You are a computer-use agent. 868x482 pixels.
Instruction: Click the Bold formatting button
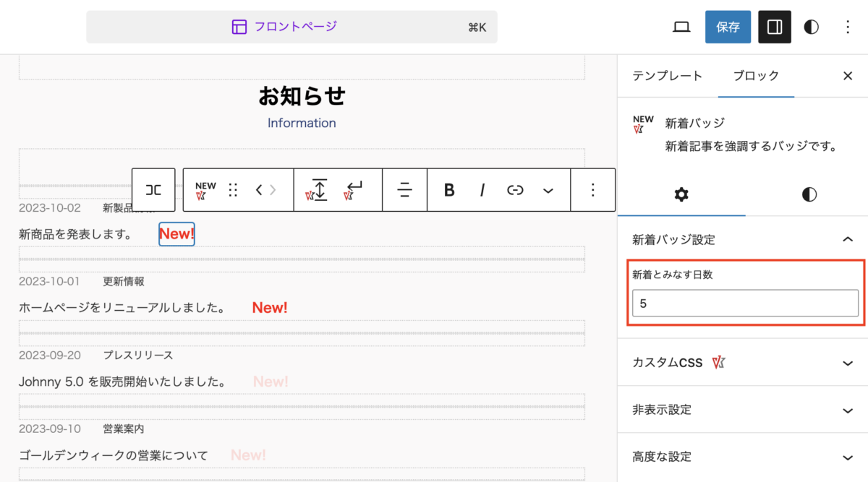[449, 190]
